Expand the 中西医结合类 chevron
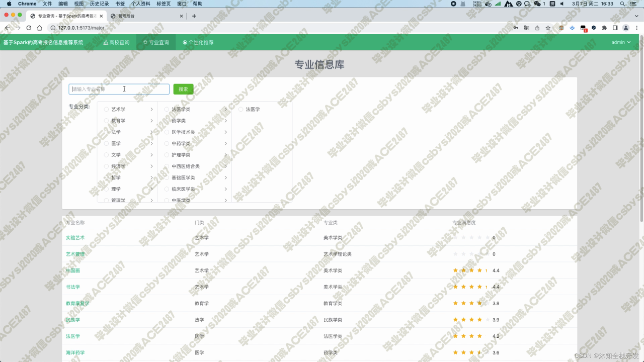The height and width of the screenshot is (362, 644). click(225, 166)
